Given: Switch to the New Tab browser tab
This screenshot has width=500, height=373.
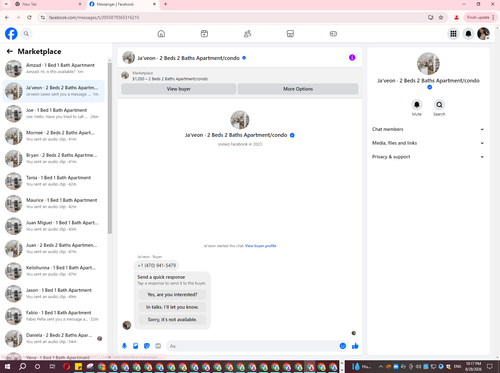Looking at the screenshot, I should point(48,4).
